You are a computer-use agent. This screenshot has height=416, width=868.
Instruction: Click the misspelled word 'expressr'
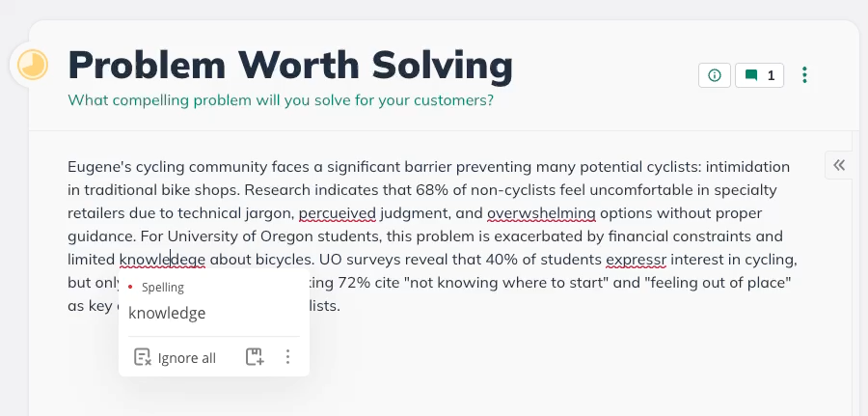pos(637,259)
